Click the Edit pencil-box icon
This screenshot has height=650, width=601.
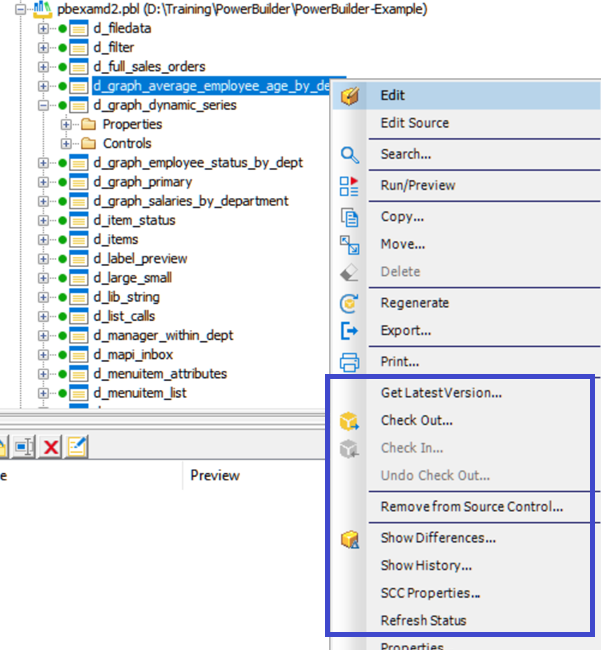(349, 96)
